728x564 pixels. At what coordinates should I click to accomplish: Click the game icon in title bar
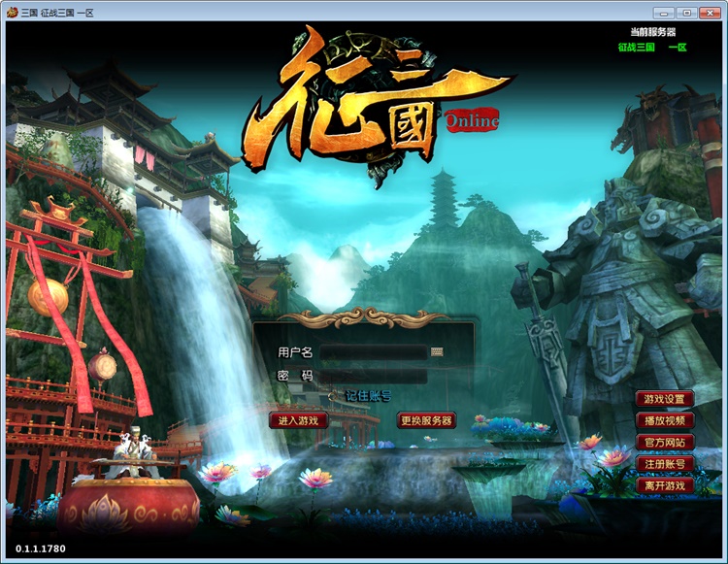coord(12,12)
